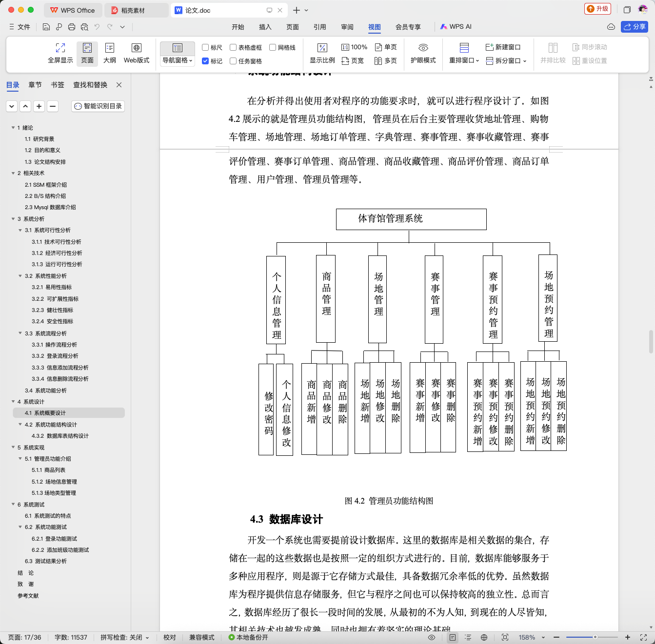Open spell check (拼写检查) status option

tap(125, 637)
